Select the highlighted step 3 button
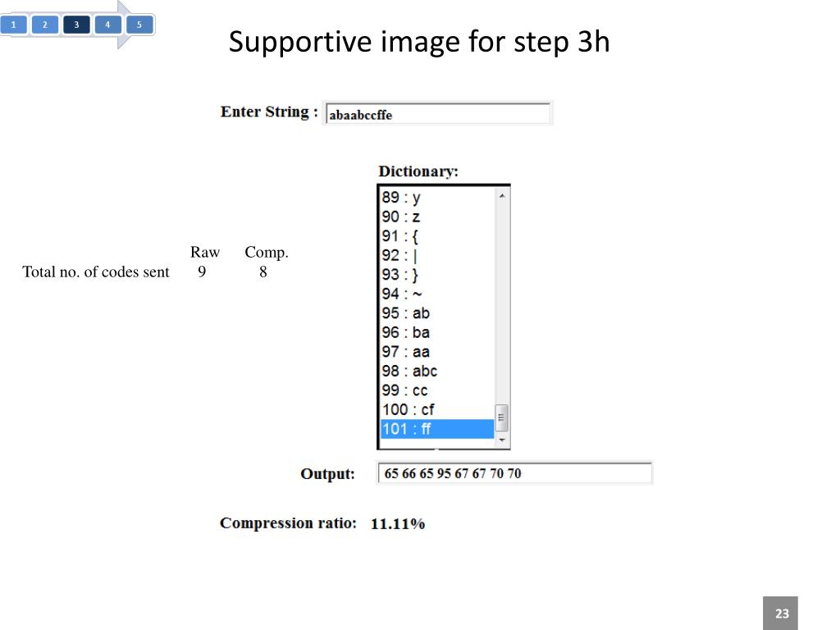The width and height of the screenshot is (840, 630). [x=76, y=25]
